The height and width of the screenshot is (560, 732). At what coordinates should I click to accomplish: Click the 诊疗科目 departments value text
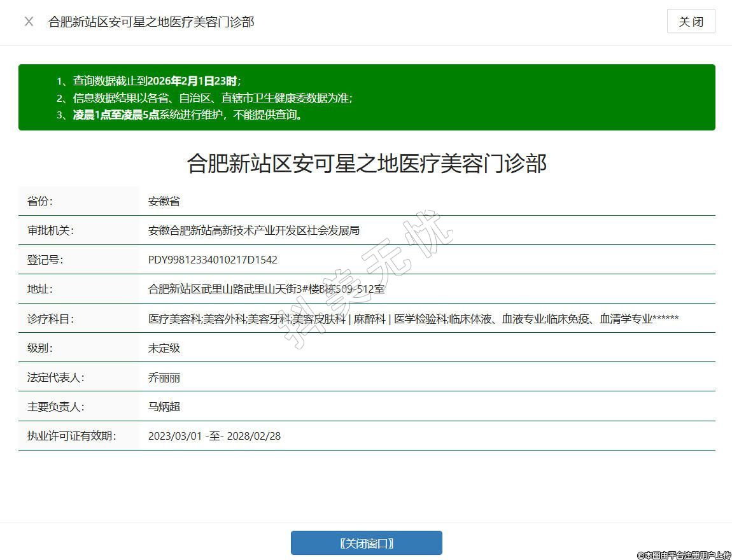tap(413, 319)
